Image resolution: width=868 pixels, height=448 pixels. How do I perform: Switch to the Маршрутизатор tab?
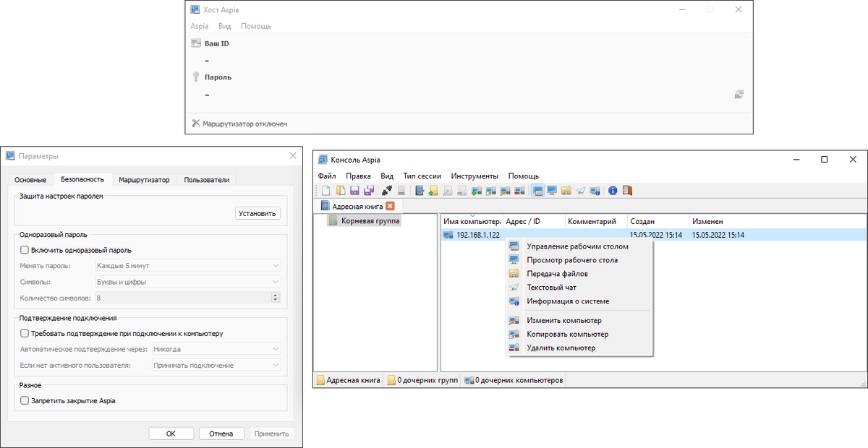click(x=144, y=180)
